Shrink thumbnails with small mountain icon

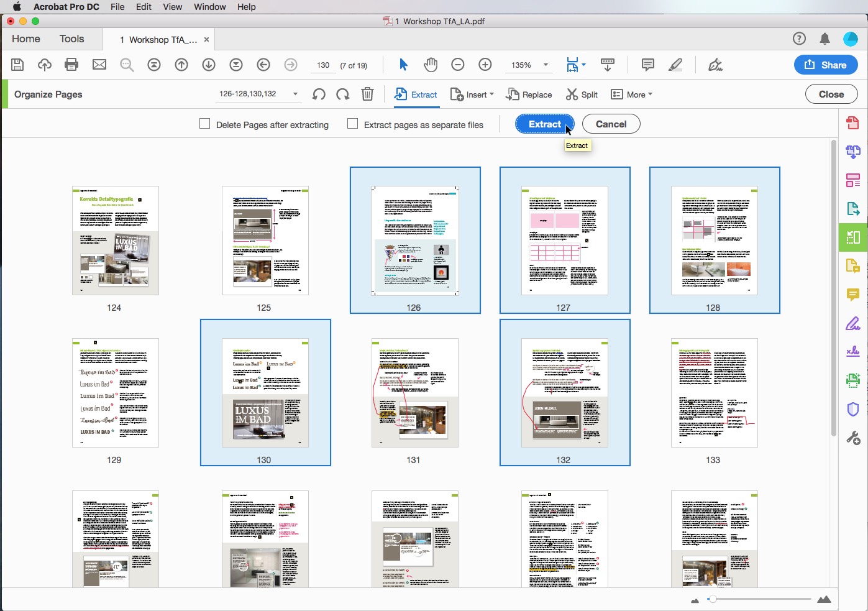pyautogui.click(x=695, y=600)
